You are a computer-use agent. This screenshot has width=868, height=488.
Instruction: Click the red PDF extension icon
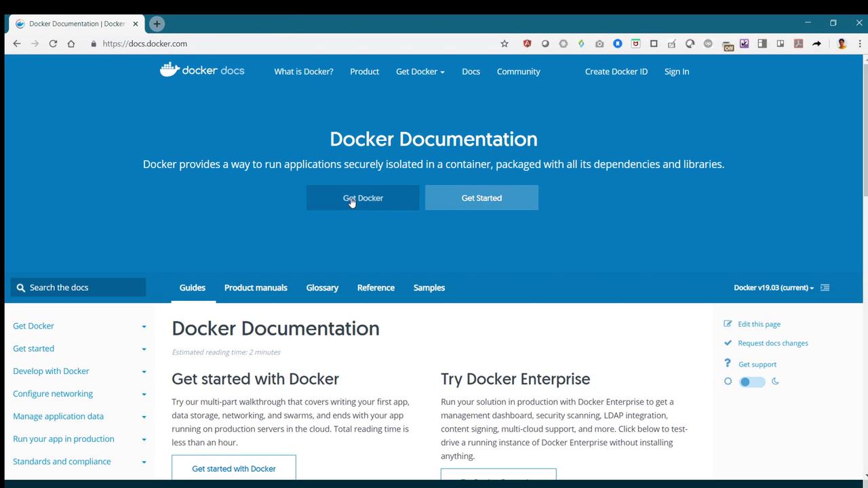(798, 43)
